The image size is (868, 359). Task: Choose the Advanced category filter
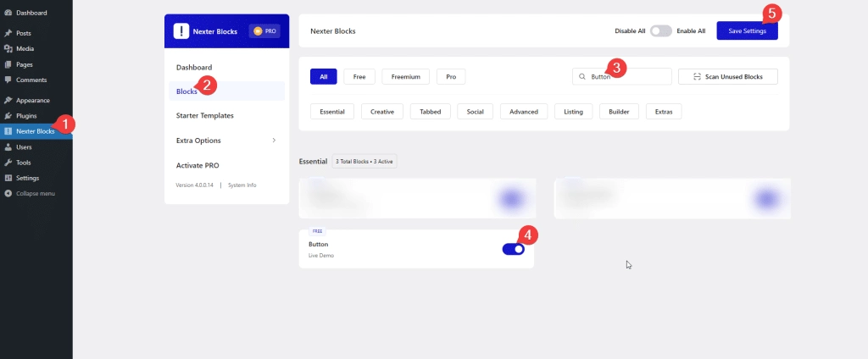524,112
